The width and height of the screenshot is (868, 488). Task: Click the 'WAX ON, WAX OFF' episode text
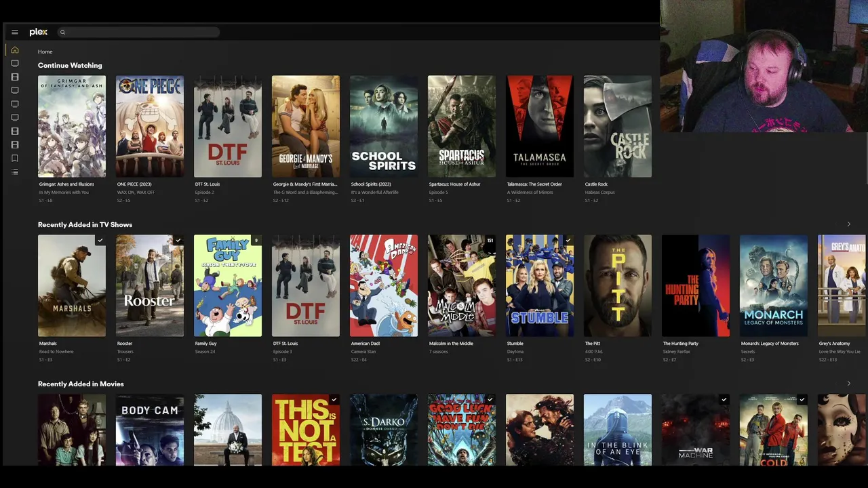(136, 192)
